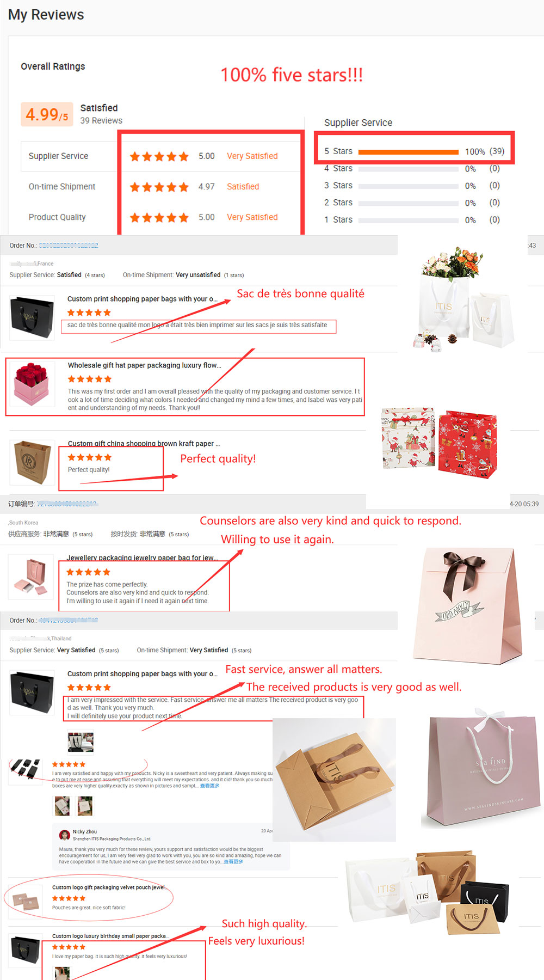Image resolution: width=544 pixels, height=980 pixels.
Task: Expand the review with 查看更多 link
Action: tap(209, 786)
